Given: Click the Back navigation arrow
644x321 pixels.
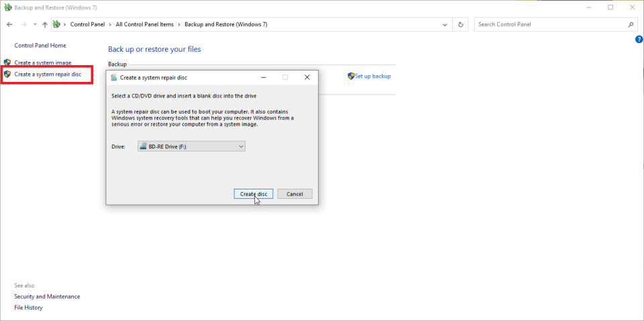Looking at the screenshot, I should [x=10, y=25].
